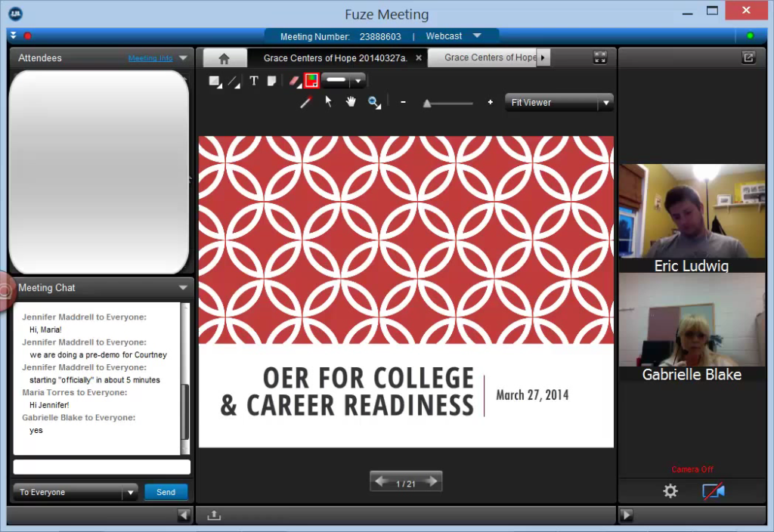774x532 pixels.
Task: Pick the sticky note tool
Action: coord(272,81)
